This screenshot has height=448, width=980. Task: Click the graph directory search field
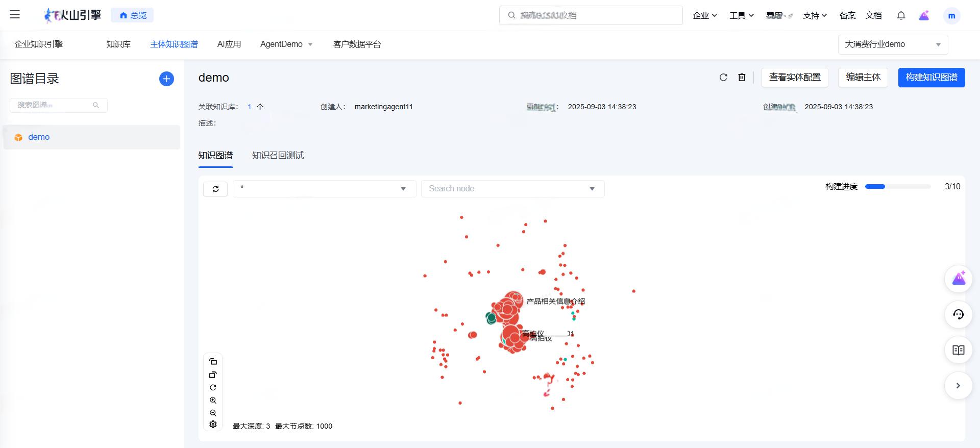coord(59,105)
